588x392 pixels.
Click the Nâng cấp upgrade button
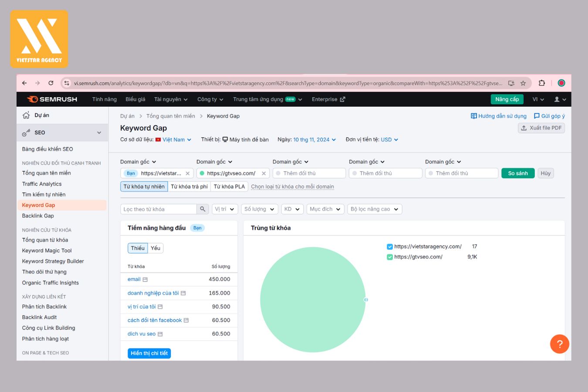(507, 99)
